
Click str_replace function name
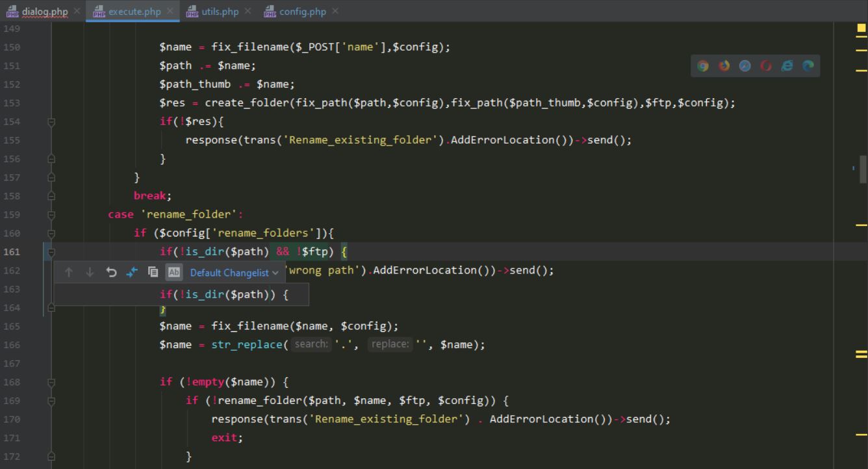click(247, 345)
